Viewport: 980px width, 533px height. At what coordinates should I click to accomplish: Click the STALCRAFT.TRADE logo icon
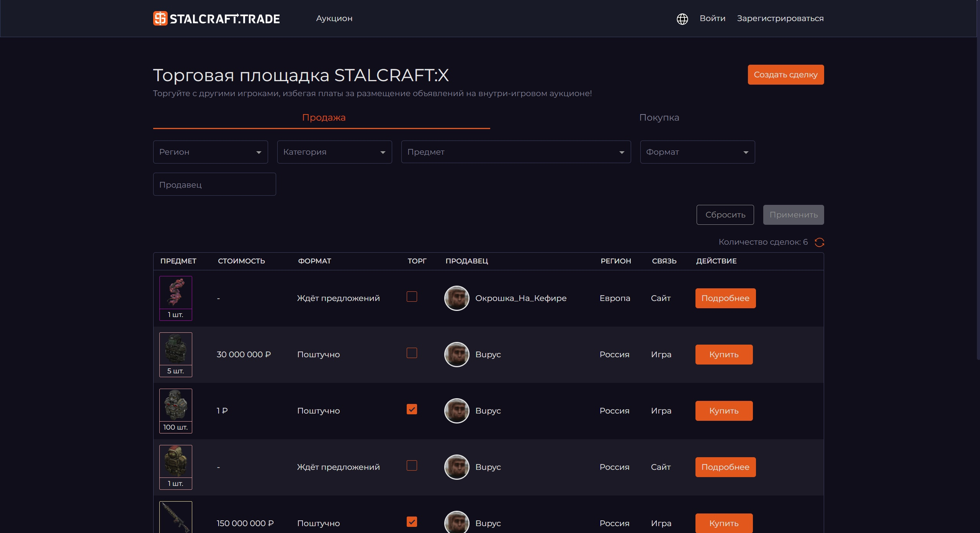[160, 18]
